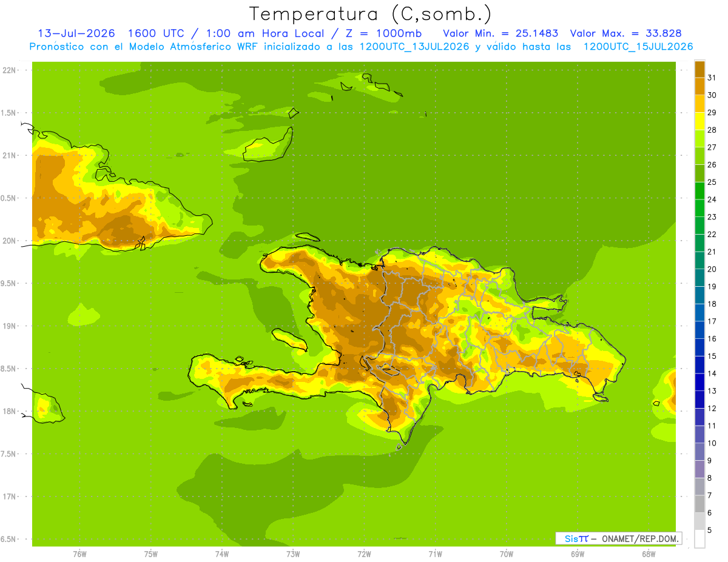Pick the orange legend swatch between 30 and 31
The image size is (728, 562).
[699, 86]
